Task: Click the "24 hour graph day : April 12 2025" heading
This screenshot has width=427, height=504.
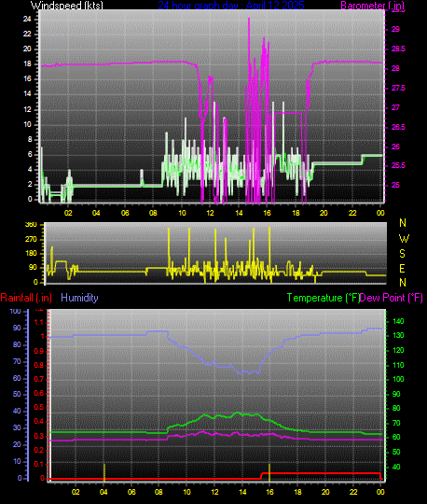Action: click(231, 6)
